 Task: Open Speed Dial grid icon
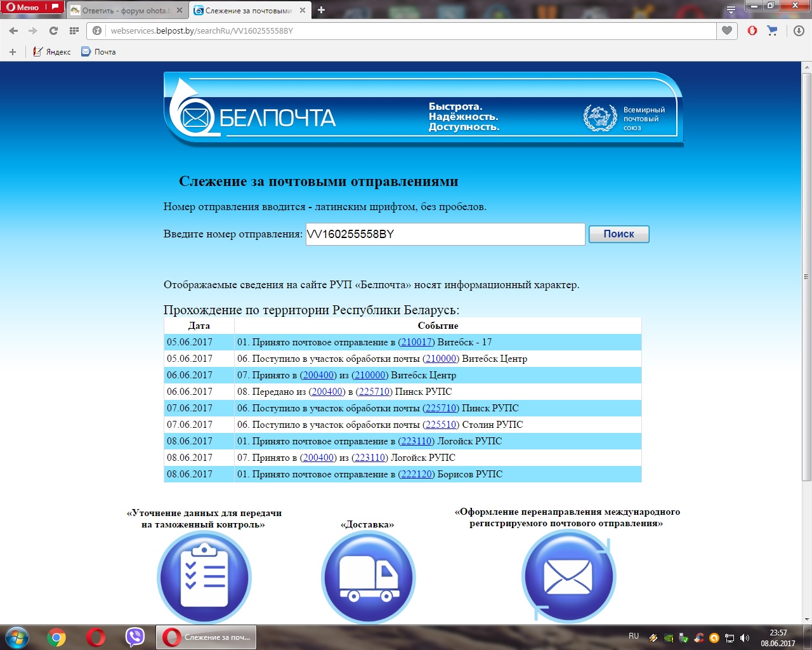(74, 30)
